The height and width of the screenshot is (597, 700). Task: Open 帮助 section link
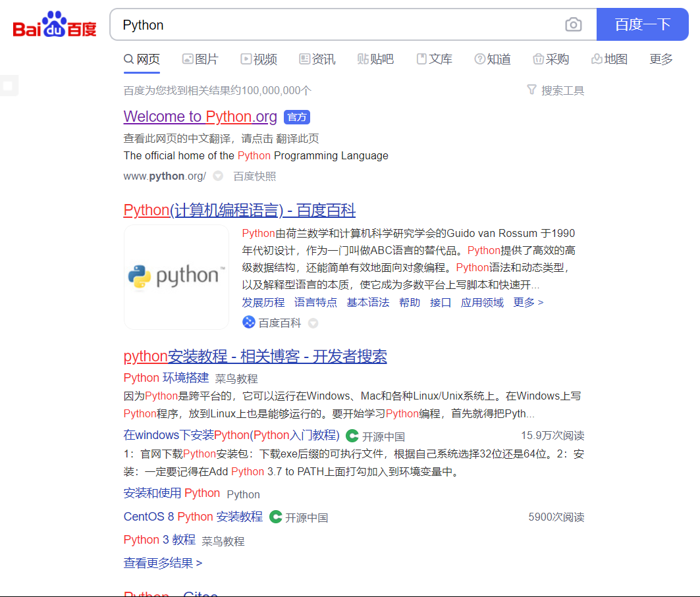410,303
